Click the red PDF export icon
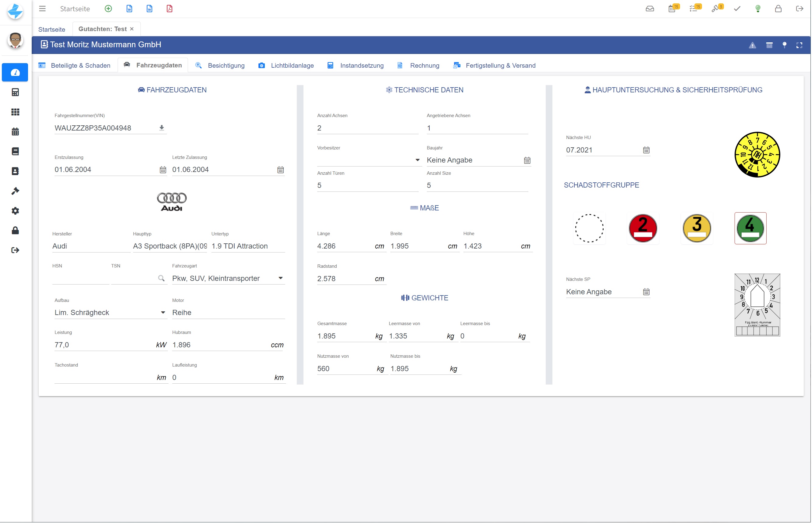Image resolution: width=812 pixels, height=523 pixels. click(x=169, y=9)
